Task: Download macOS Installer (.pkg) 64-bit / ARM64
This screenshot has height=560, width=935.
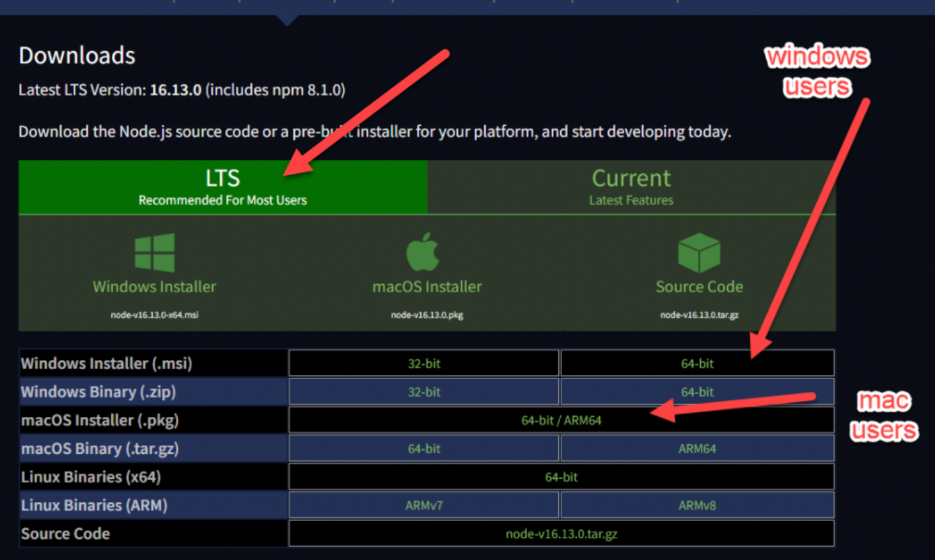Action: pos(562,420)
